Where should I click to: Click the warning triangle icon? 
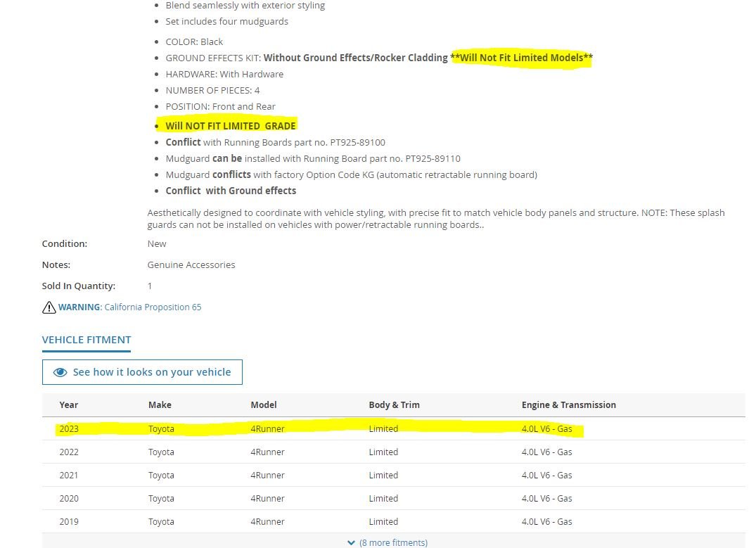tap(49, 307)
